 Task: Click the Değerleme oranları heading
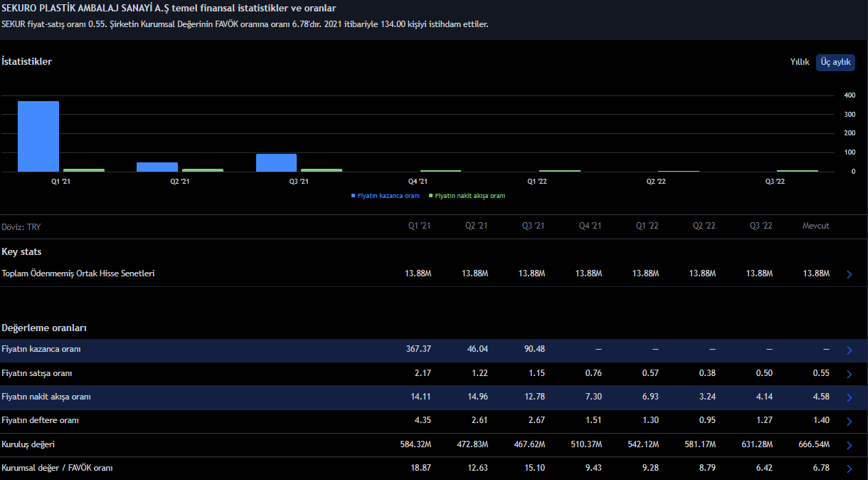pos(44,328)
